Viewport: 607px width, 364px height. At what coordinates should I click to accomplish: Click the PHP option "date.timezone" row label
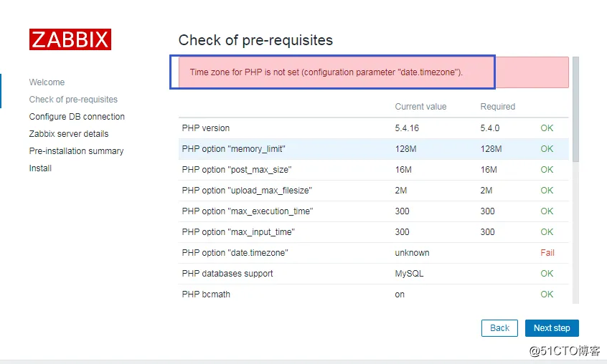pos(235,253)
